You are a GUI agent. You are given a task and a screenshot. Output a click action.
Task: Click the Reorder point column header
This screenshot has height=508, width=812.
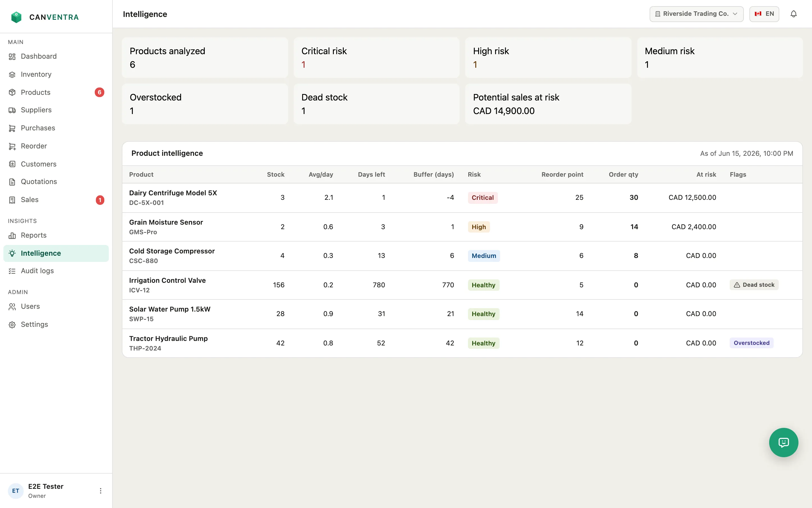[x=562, y=175]
